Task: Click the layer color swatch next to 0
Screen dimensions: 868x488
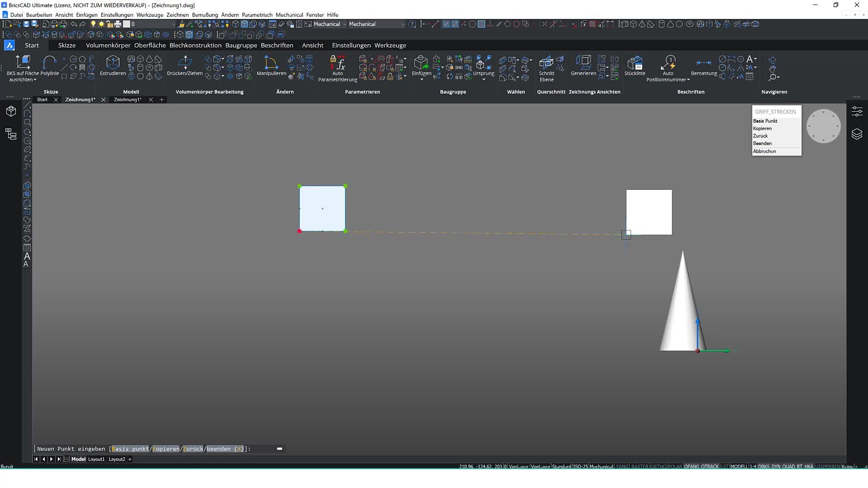Action: (127, 24)
